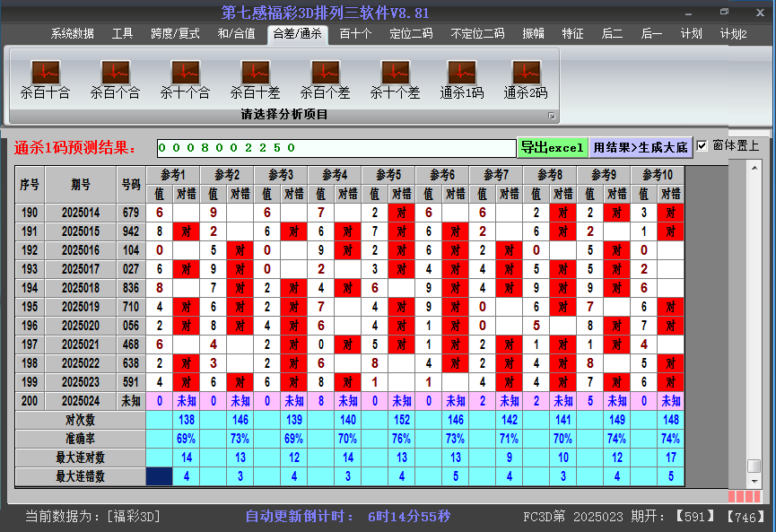Viewport: 776px width, 532px height.
Task: Open the 定位二码 tab
Action: [411, 34]
